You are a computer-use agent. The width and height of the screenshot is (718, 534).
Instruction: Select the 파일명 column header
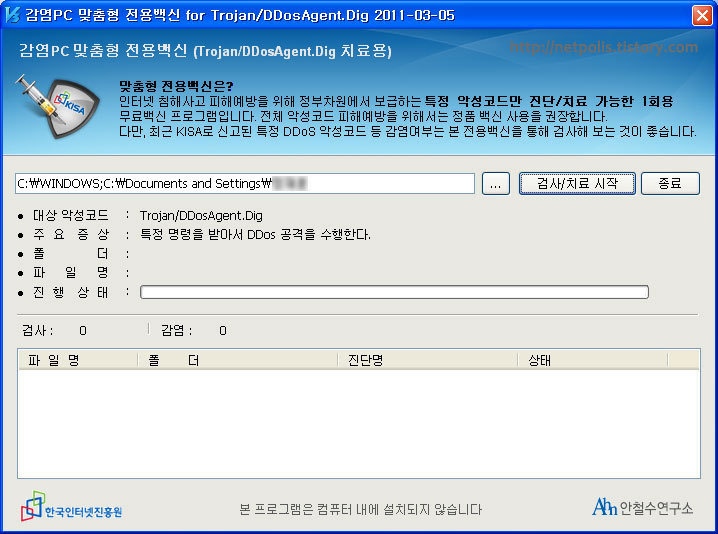[x=78, y=360]
